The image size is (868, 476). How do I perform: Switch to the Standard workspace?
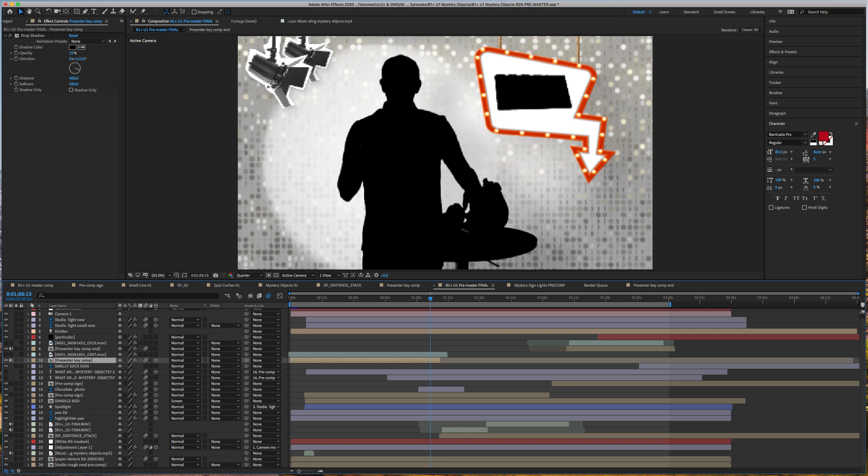click(691, 12)
